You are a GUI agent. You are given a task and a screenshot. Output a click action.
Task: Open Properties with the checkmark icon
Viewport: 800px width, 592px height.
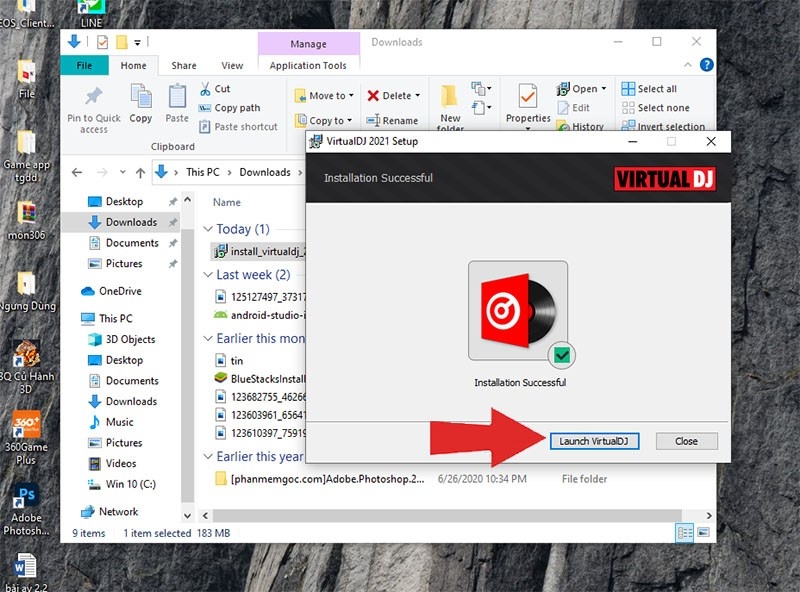pyautogui.click(x=528, y=97)
